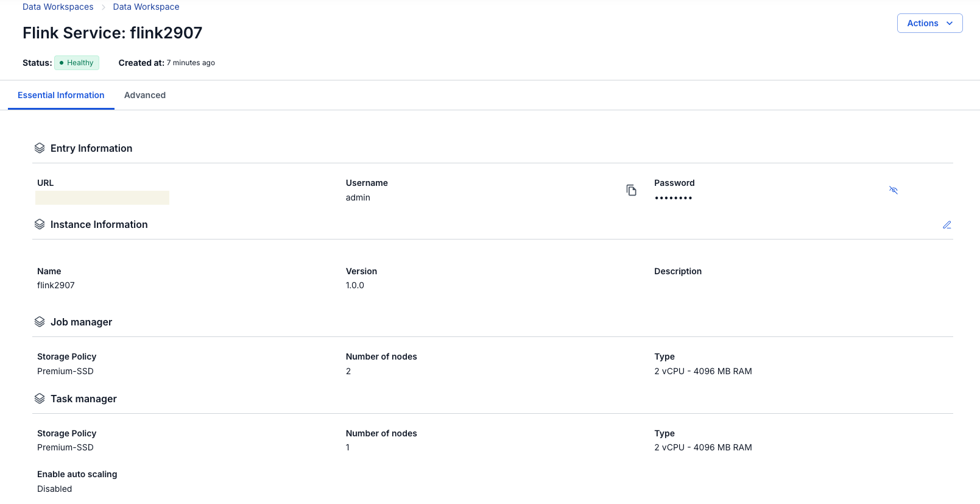
Task: Open the Data Workspace breadcrumb link
Action: (x=146, y=7)
